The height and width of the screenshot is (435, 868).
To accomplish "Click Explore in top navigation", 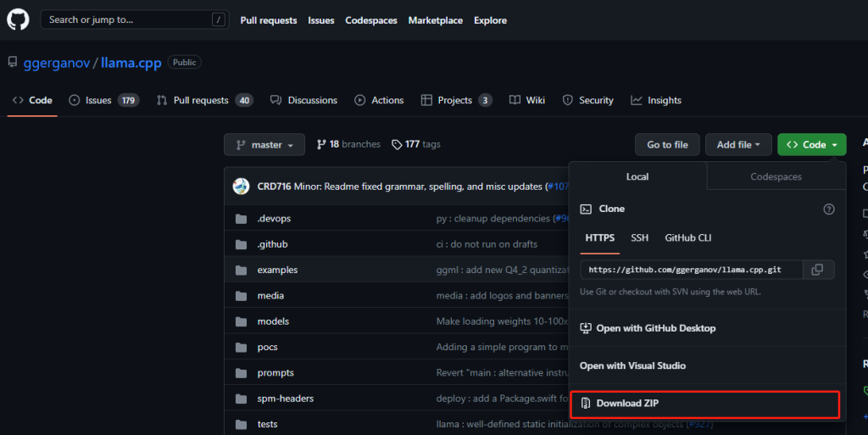I will pyautogui.click(x=490, y=20).
